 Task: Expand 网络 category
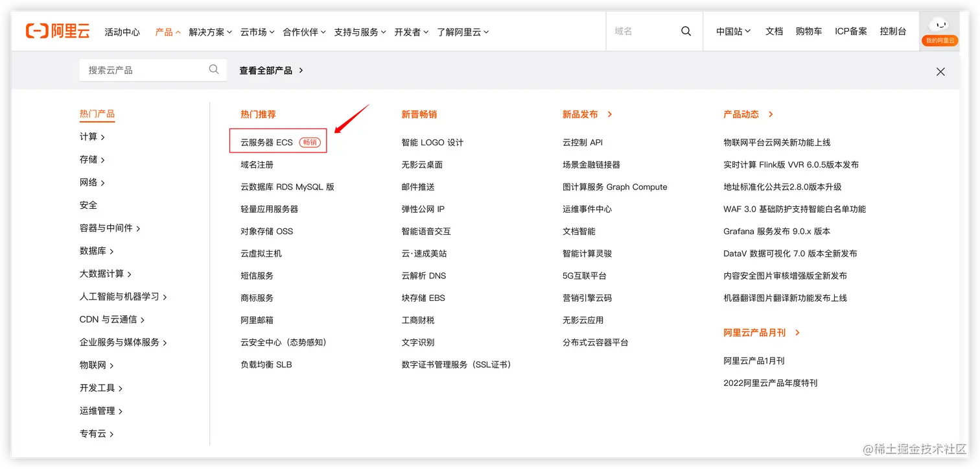pyautogui.click(x=92, y=182)
